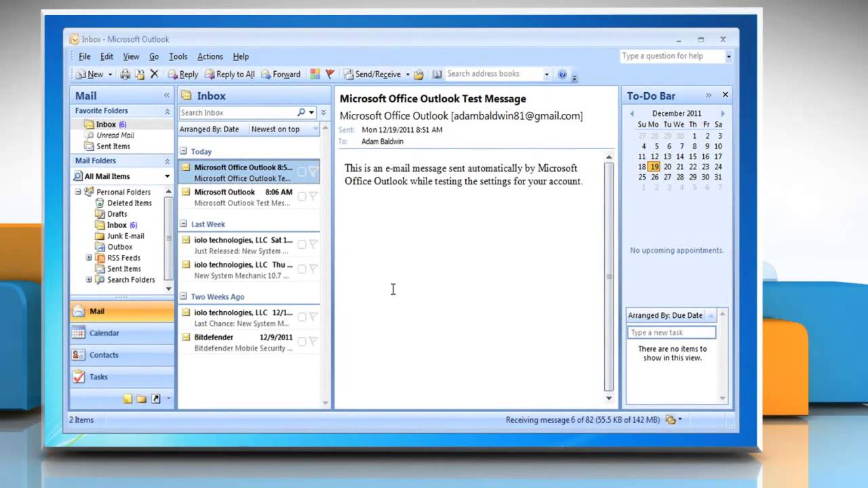Viewport: 868px width, 488px height.
Task: Open the File menu
Action: tap(84, 57)
